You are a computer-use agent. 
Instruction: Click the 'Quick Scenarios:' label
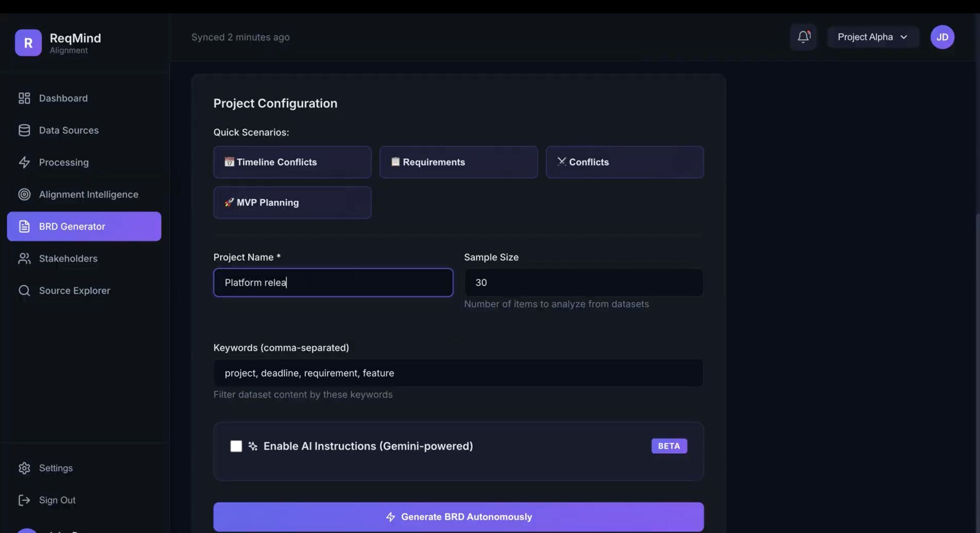pyautogui.click(x=251, y=132)
